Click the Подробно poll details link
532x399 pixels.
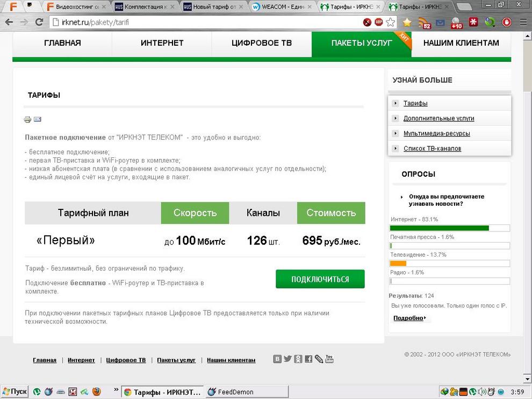[x=409, y=318]
